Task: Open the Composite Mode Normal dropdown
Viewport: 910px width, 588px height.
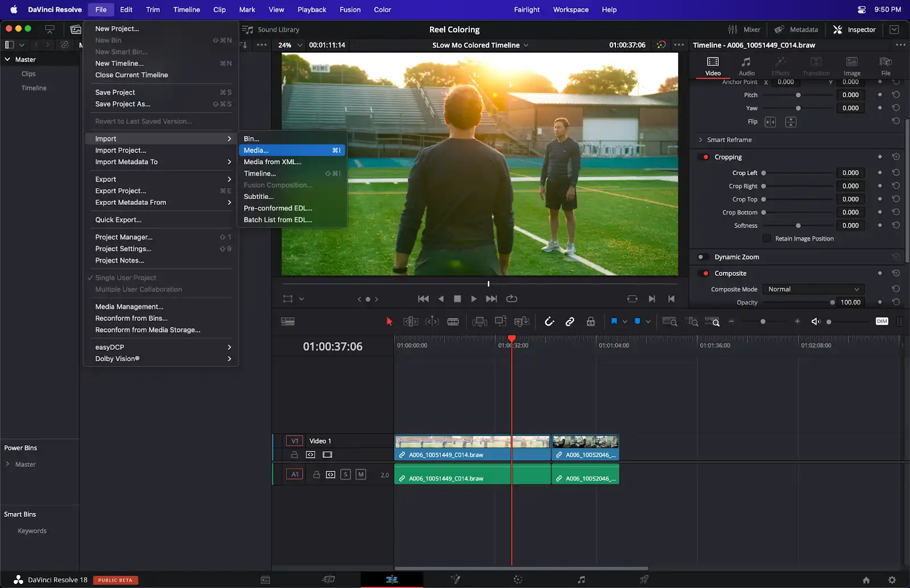Action: pyautogui.click(x=813, y=289)
